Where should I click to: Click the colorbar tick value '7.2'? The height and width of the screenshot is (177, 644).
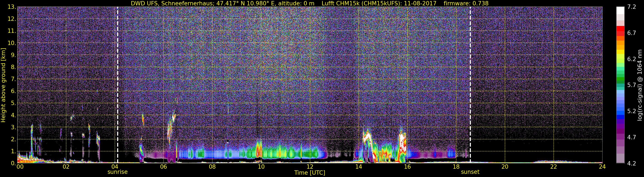632,7
